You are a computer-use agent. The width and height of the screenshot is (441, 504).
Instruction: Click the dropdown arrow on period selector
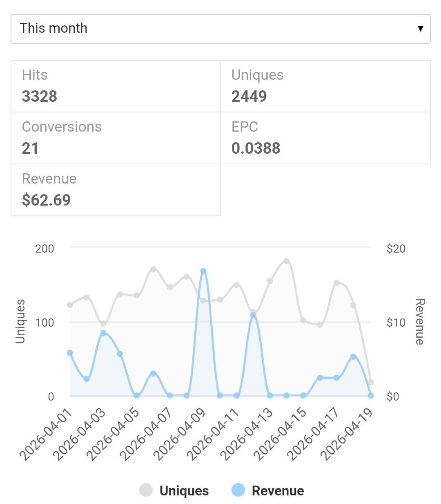[x=420, y=29]
